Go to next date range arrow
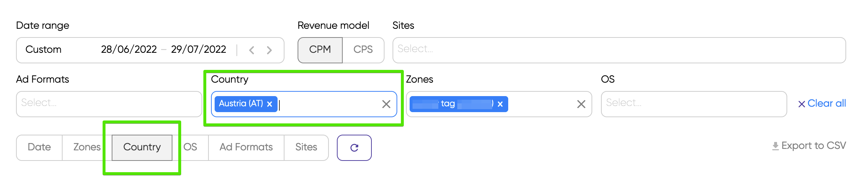The image size is (868, 182). tap(269, 50)
